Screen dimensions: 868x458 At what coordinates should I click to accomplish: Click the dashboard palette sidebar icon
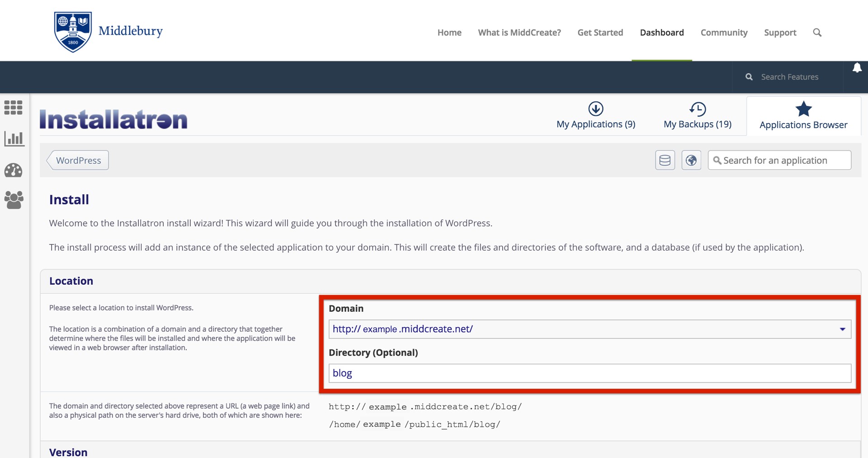point(14,171)
